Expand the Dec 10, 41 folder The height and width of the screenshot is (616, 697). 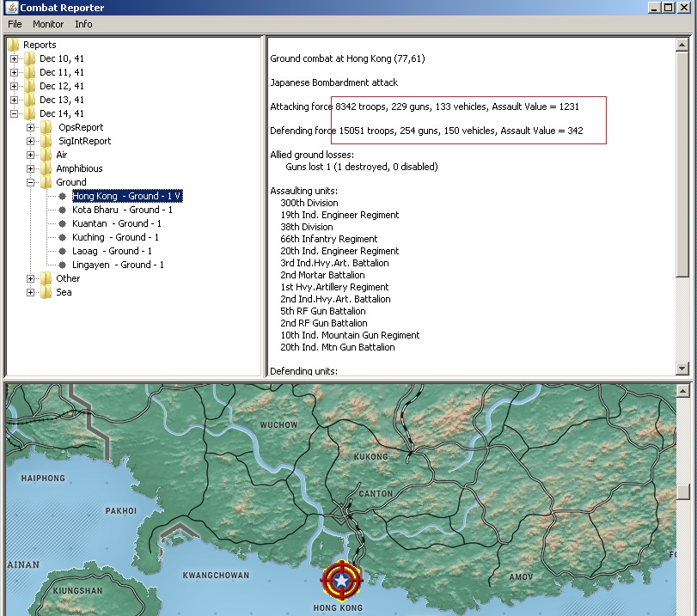15,58
